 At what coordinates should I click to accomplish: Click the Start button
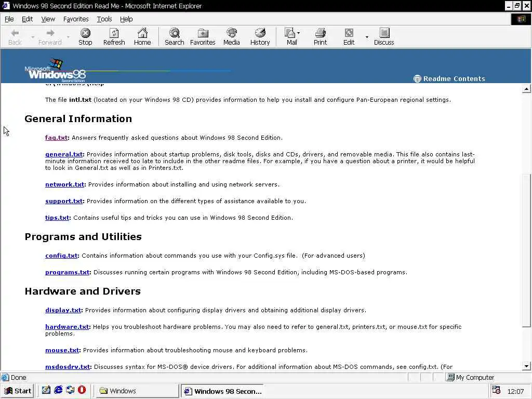tap(18, 391)
